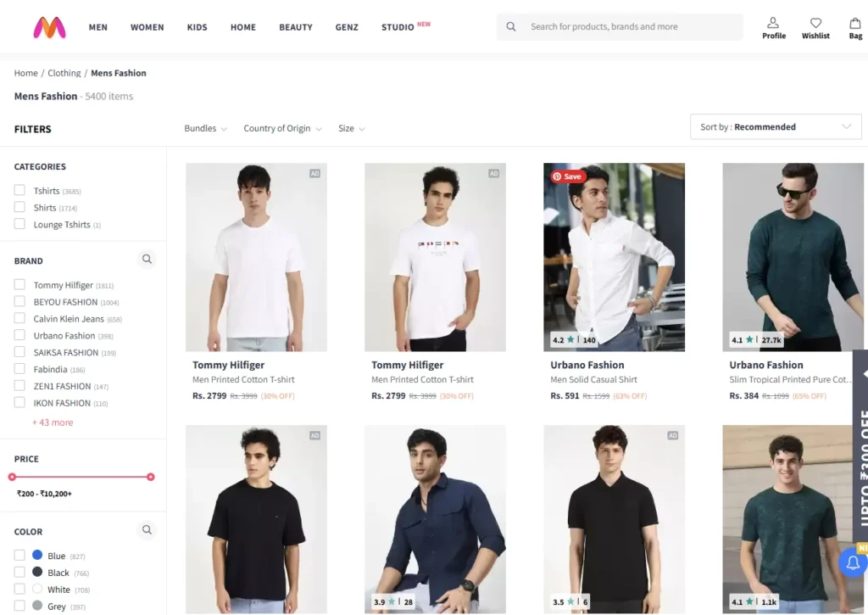The image size is (868, 615).
Task: Click the Grey color swatch
Action: pyautogui.click(x=37, y=606)
